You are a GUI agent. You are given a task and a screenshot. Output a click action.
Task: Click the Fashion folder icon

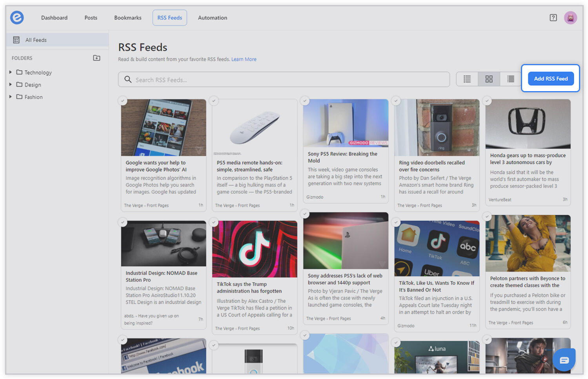click(19, 97)
